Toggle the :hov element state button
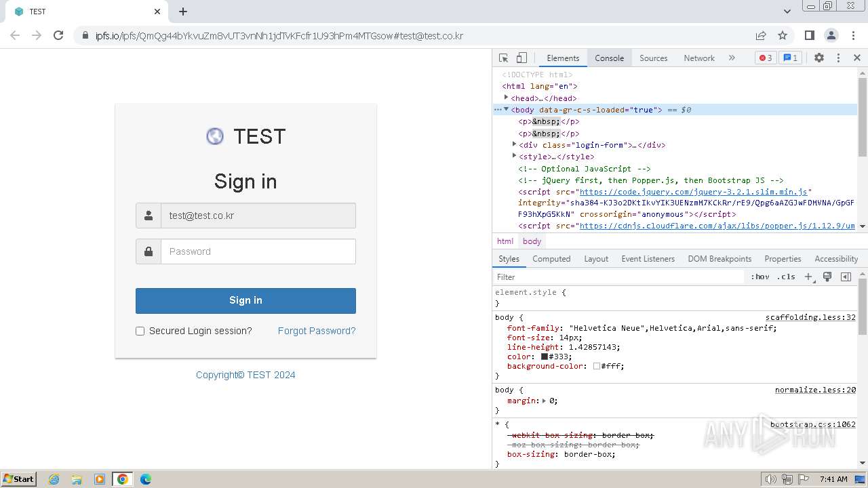 pyautogui.click(x=760, y=277)
